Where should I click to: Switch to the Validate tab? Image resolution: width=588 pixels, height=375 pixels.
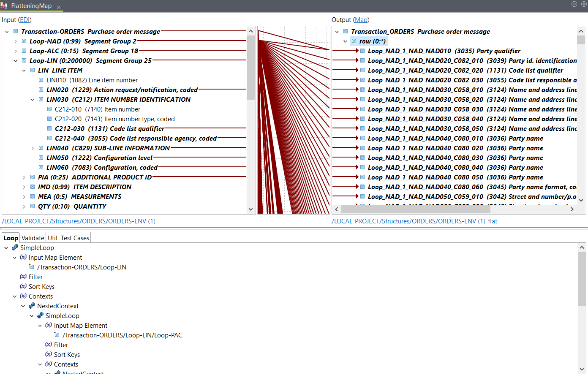(x=33, y=238)
